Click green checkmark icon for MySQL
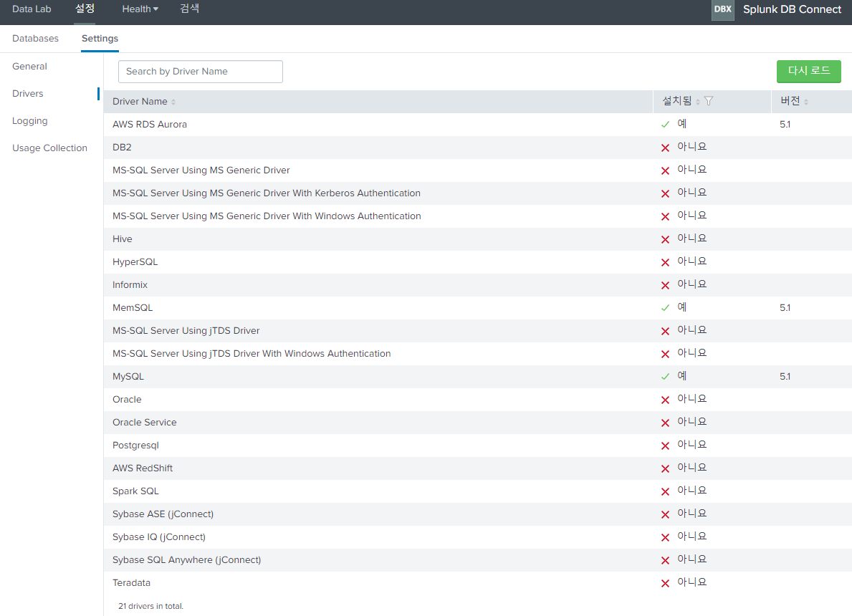Viewport: 852px width, 616px height. point(665,377)
